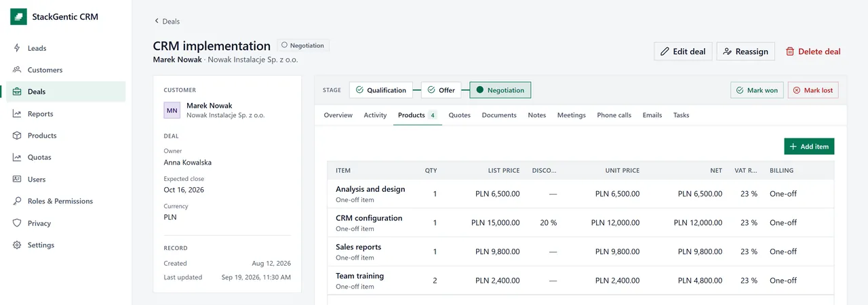Screen dimensions: 868x305
Task: Click the LIST PRICE column header
Action: pos(504,171)
